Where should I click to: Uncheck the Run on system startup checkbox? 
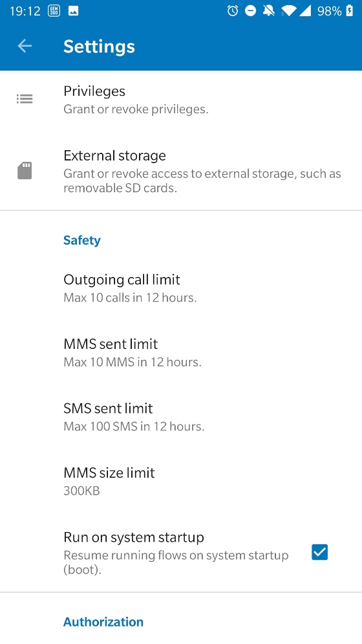click(319, 552)
